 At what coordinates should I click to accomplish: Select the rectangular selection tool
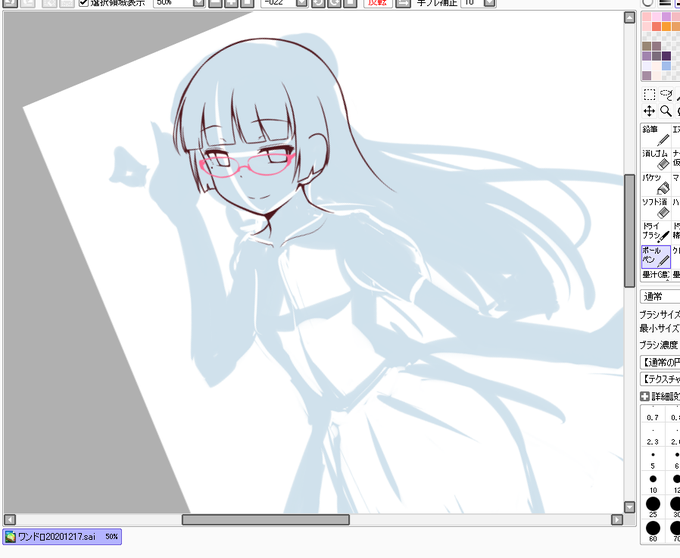click(649, 94)
